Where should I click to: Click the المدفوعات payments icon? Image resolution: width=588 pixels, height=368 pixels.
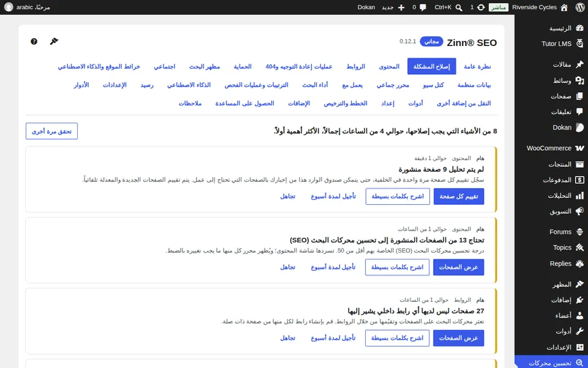580,180
